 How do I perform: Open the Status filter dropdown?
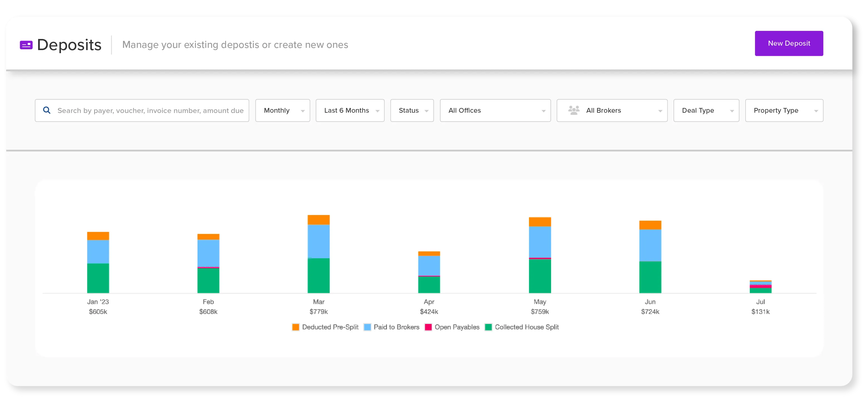[x=412, y=110]
